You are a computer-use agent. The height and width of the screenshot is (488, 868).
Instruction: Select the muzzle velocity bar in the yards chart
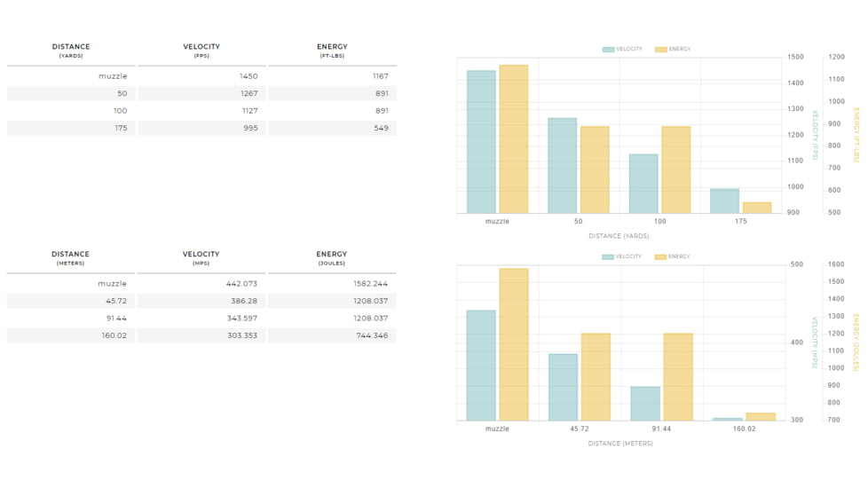pos(481,142)
